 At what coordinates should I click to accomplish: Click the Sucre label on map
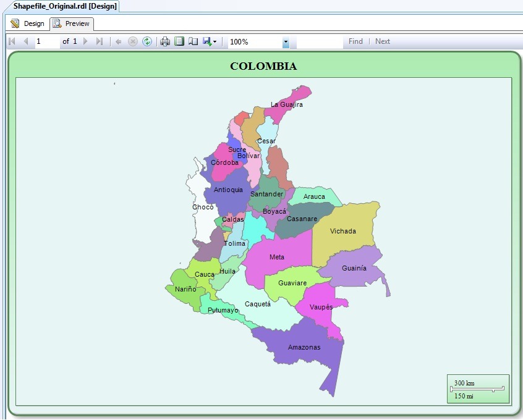click(x=237, y=149)
